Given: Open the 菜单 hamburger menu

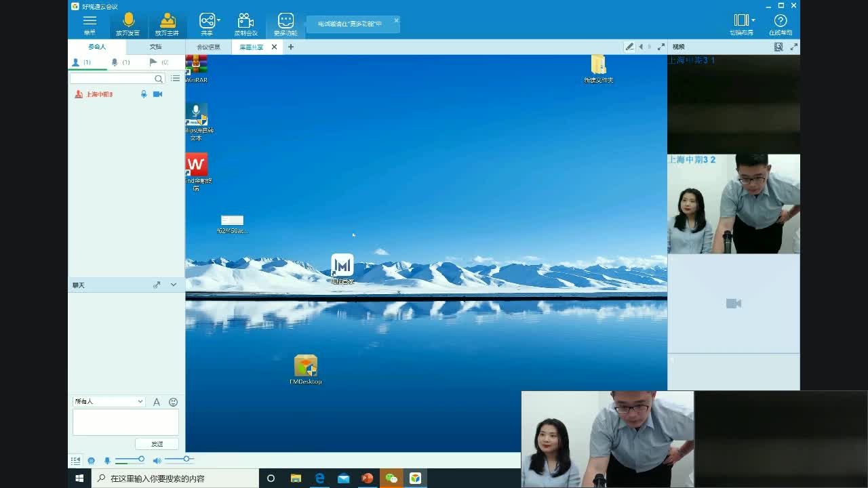Looking at the screenshot, I should (x=90, y=24).
